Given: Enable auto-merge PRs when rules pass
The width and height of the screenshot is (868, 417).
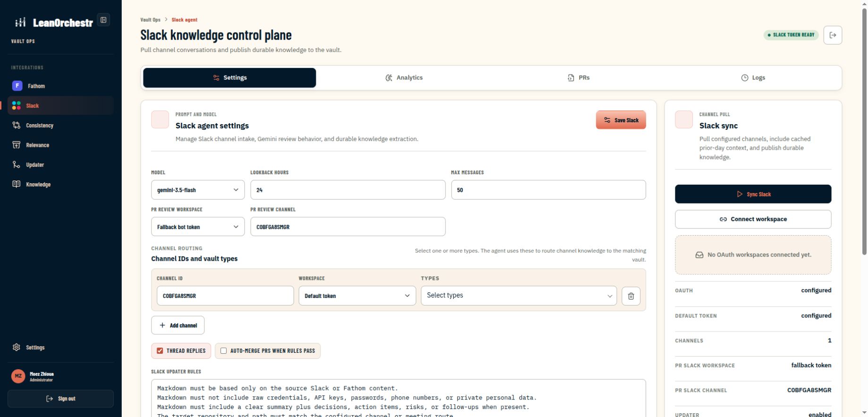Looking at the screenshot, I should (224, 351).
